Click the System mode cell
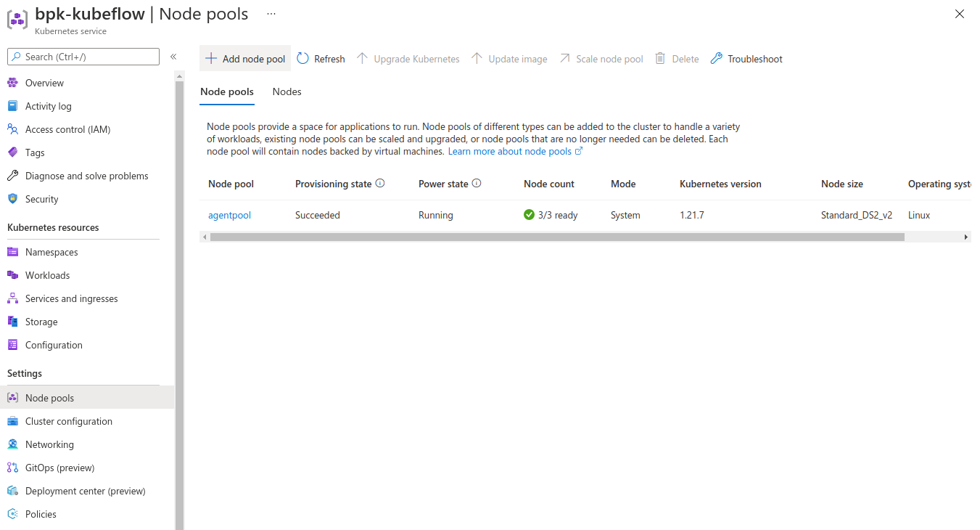980x530 pixels. 625,215
